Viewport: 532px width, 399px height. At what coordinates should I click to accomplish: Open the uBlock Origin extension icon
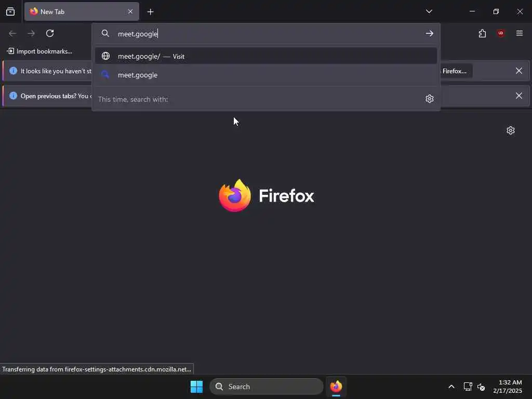501,33
